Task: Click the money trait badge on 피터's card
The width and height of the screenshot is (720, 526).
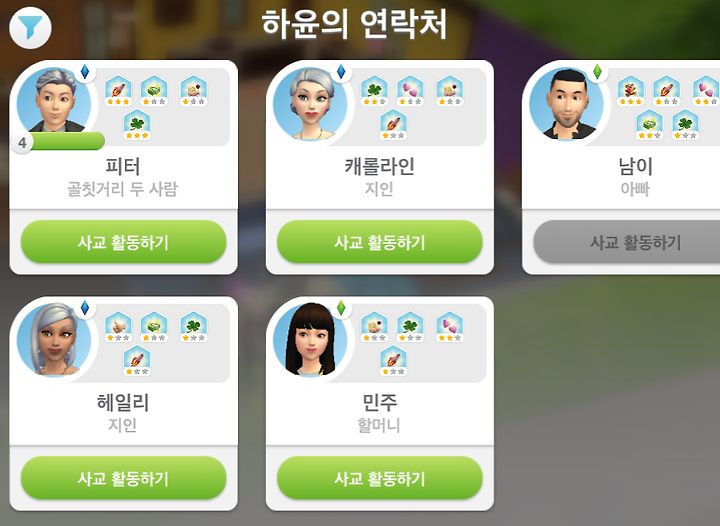Action: [154, 90]
